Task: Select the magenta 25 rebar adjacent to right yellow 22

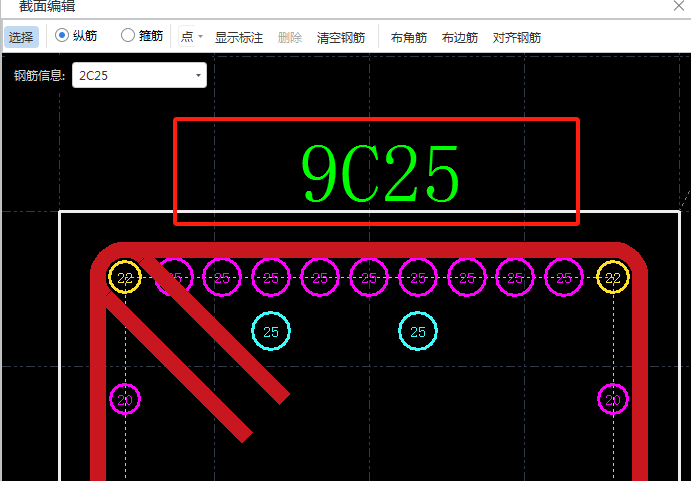Action: [564, 277]
